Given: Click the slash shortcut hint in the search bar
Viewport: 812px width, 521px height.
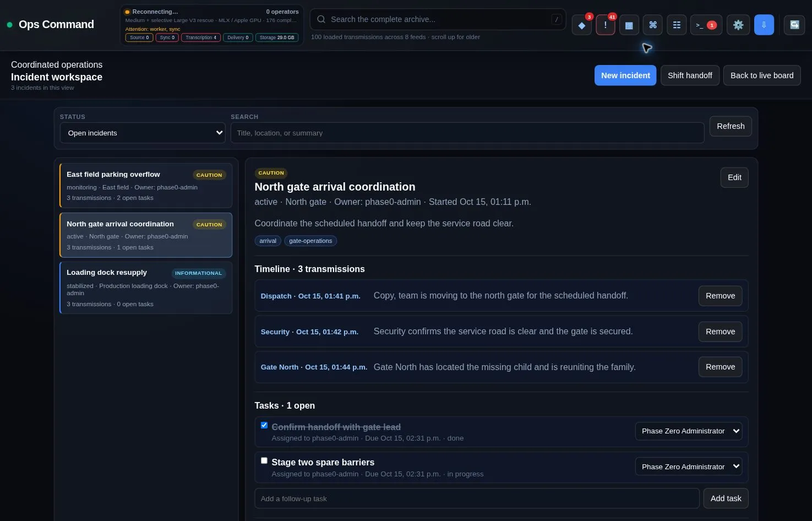Looking at the screenshot, I should click(557, 19).
